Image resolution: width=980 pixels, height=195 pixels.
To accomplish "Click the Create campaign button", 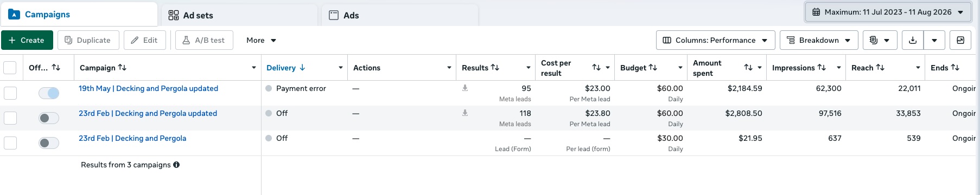I will click(27, 40).
